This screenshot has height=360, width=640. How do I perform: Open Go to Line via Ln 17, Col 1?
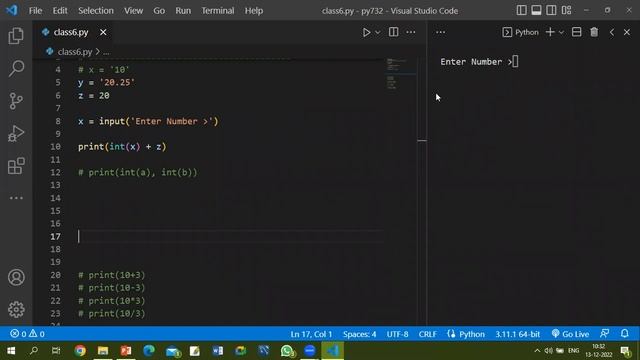tap(311, 334)
